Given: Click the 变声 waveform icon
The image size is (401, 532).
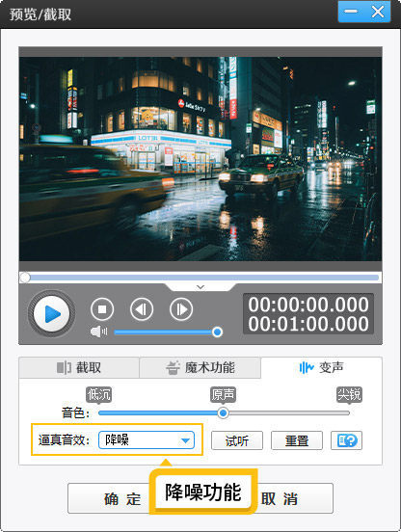Looking at the screenshot, I should click(306, 367).
